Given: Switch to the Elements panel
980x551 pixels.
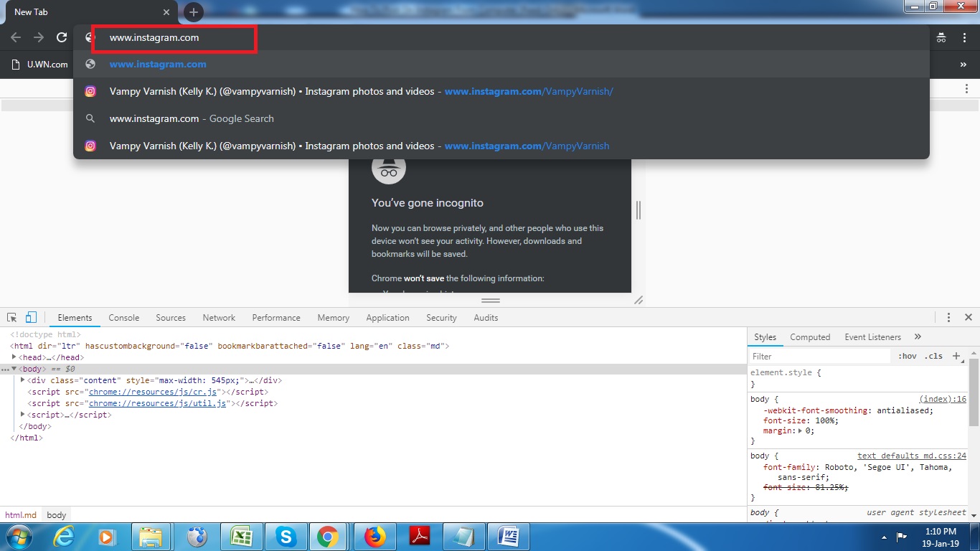Looking at the screenshot, I should 75,318.
